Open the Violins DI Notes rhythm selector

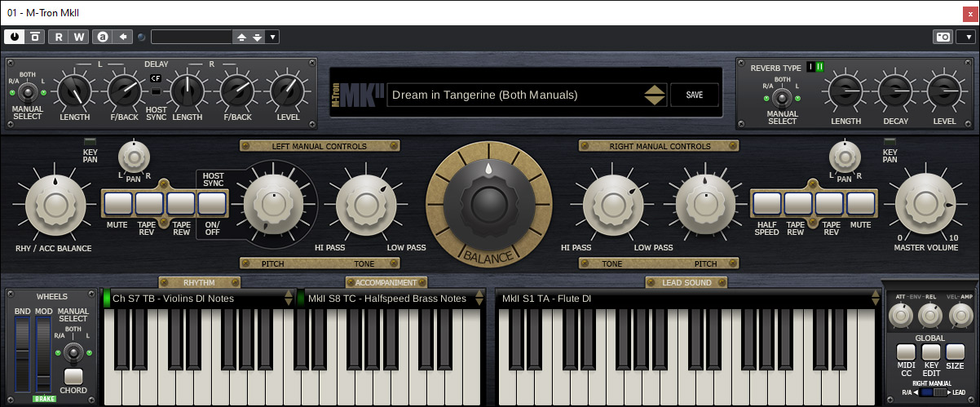tap(196, 299)
